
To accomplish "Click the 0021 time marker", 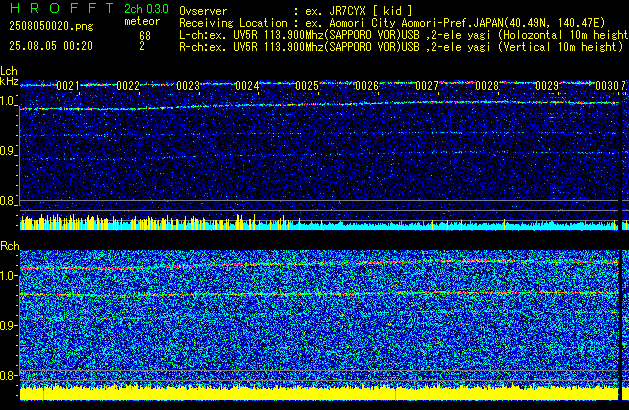I will click(x=68, y=86).
